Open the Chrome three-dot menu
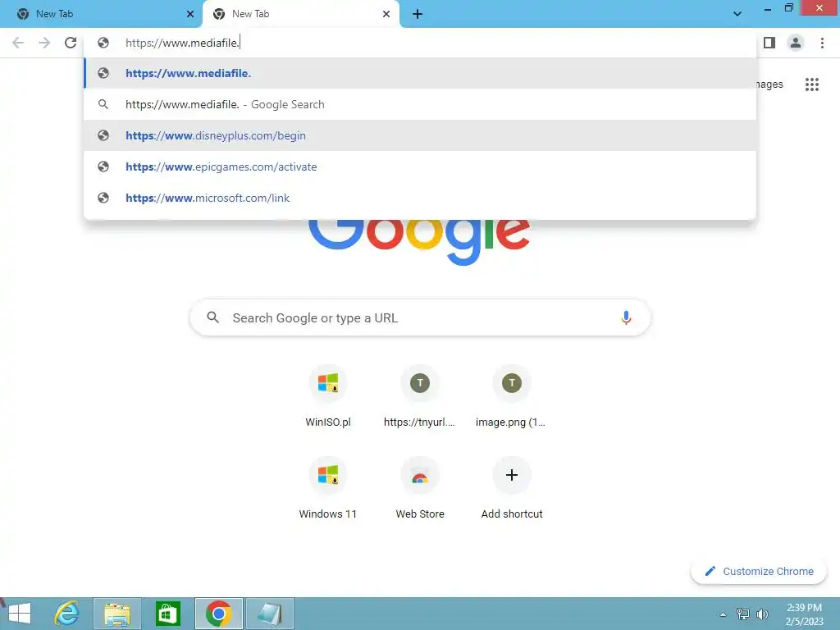 pyautogui.click(x=822, y=43)
